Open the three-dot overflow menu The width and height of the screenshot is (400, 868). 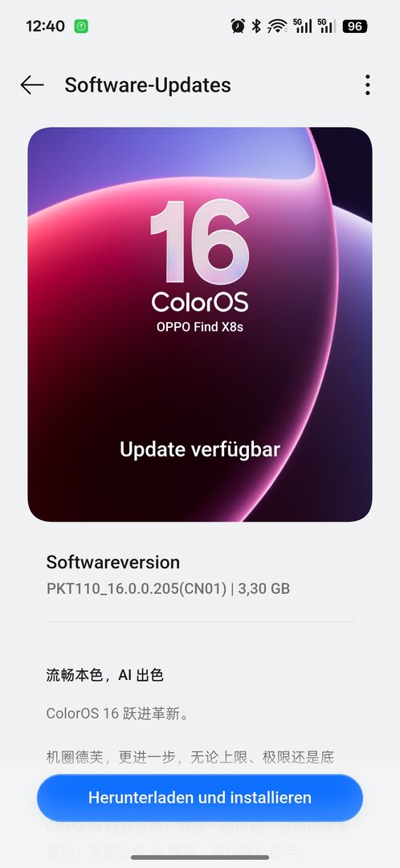pos(367,84)
